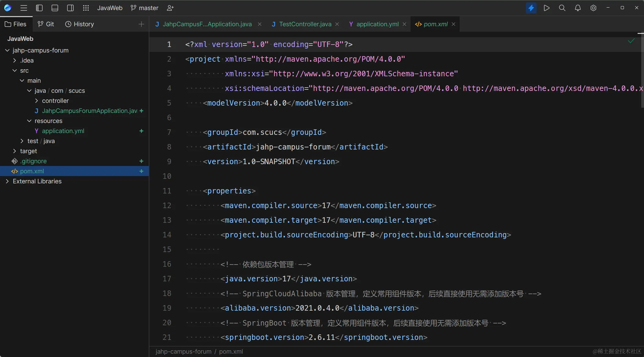Toggle the right sidebar panel
Screen dimensions: 644x357
point(70,8)
